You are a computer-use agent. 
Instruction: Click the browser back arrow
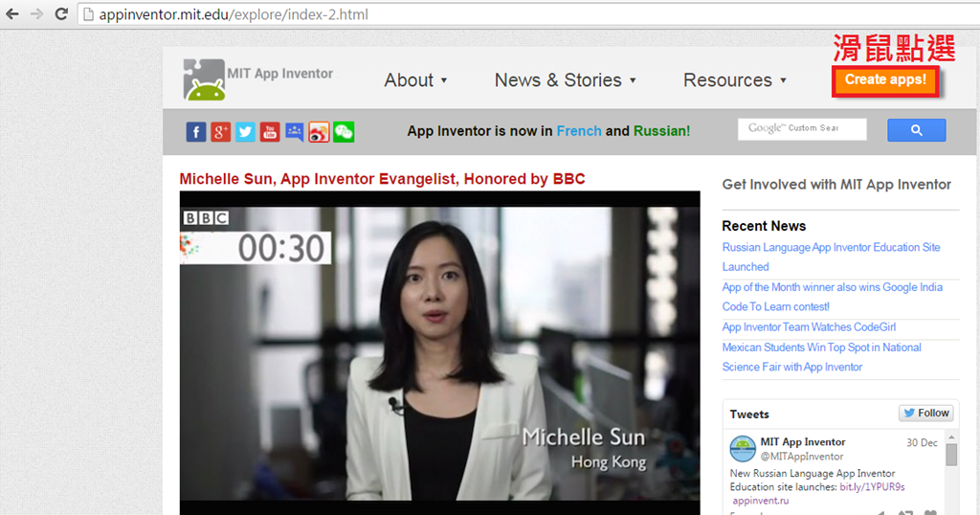tap(11, 13)
